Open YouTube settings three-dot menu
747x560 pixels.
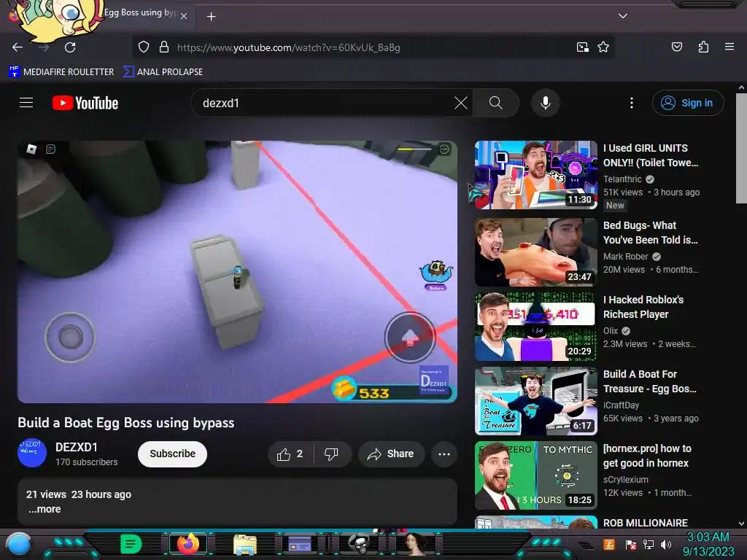coord(632,103)
